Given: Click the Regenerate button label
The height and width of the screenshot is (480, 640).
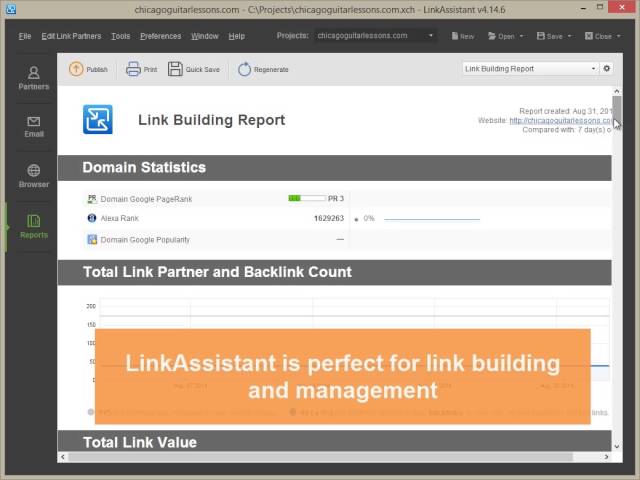Looking at the screenshot, I should pyautogui.click(x=271, y=69).
